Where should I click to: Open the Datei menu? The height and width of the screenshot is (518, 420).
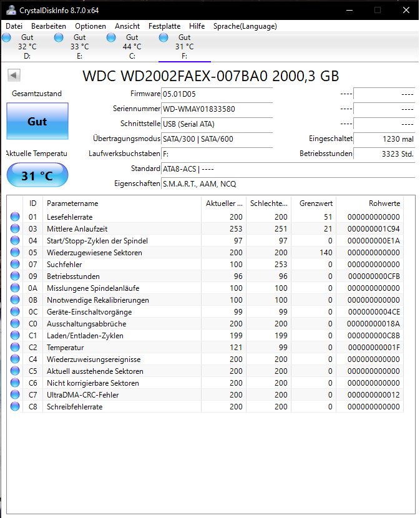[14, 26]
